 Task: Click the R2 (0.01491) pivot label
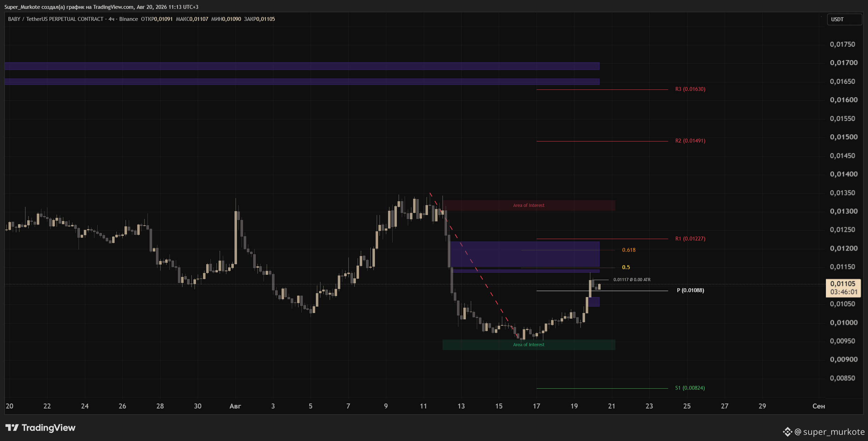pos(690,141)
